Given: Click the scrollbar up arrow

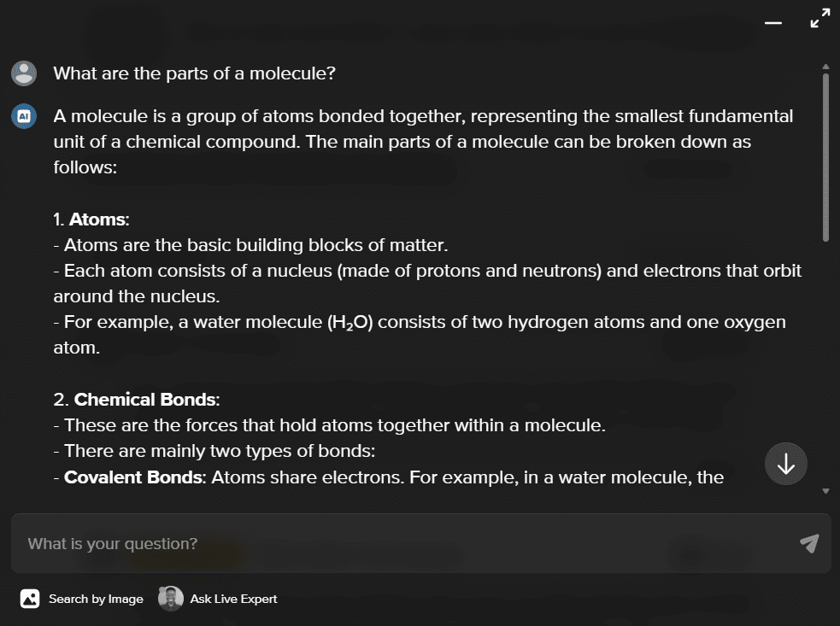Looking at the screenshot, I should tap(825, 67).
